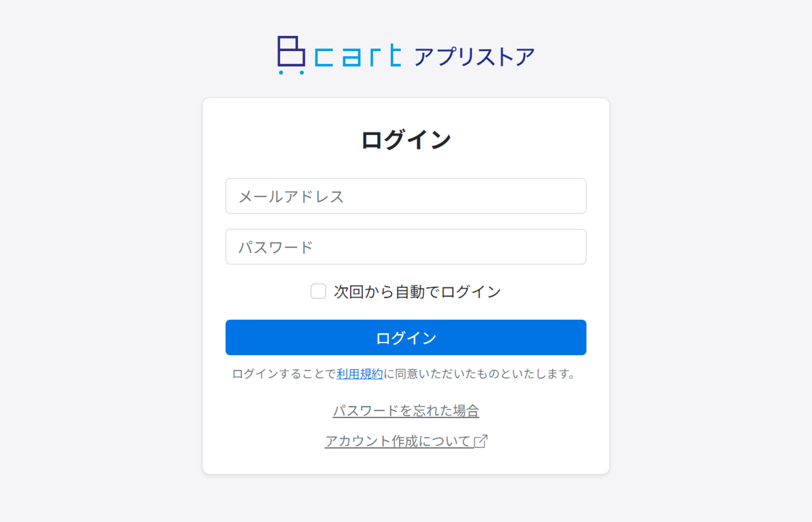This screenshot has height=522, width=812.
Task: Click the ログインすることで text before the terms link
Action: coord(284,374)
